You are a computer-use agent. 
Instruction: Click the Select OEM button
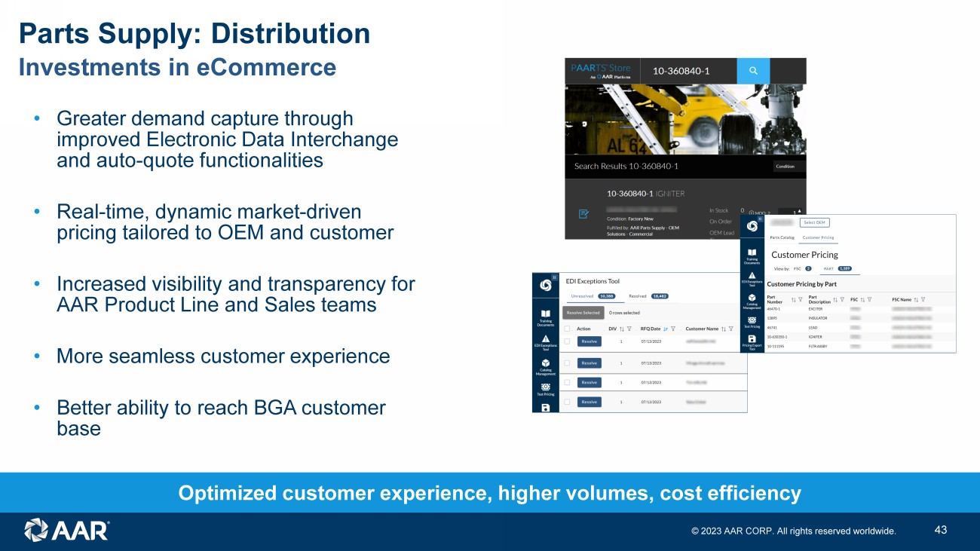point(815,222)
